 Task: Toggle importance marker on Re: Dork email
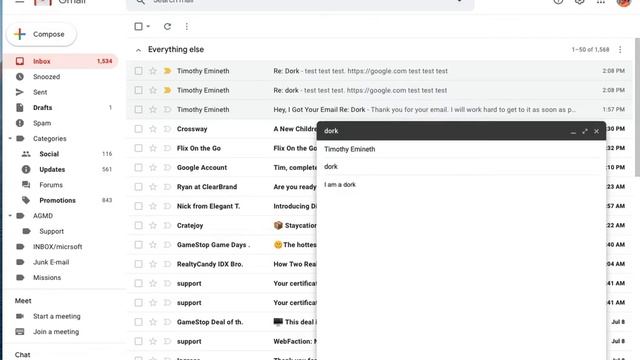point(167,71)
